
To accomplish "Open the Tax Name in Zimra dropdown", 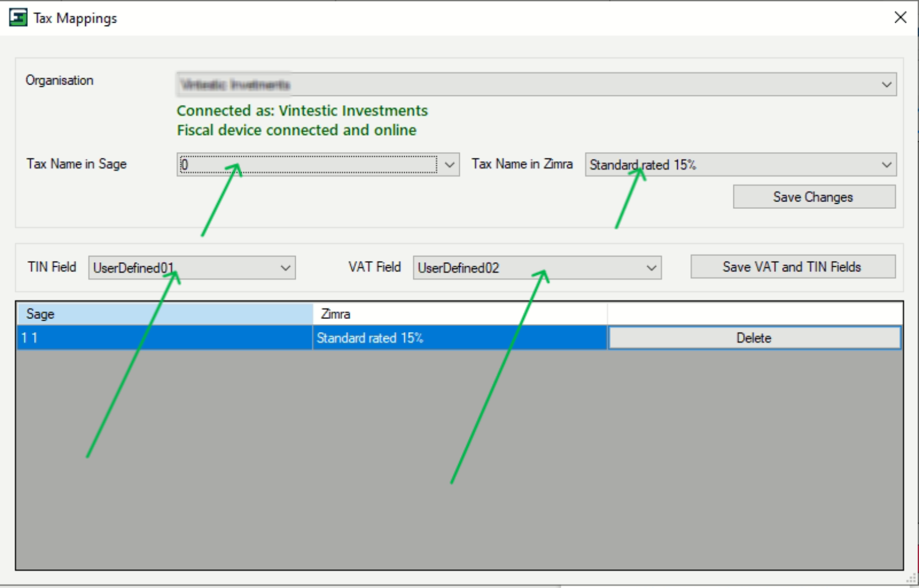I will tap(741, 165).
